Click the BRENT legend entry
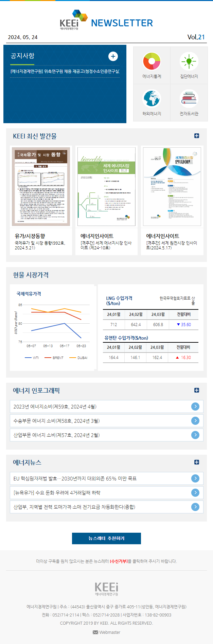Screen dimensions: 213x644 click(x=53, y=358)
